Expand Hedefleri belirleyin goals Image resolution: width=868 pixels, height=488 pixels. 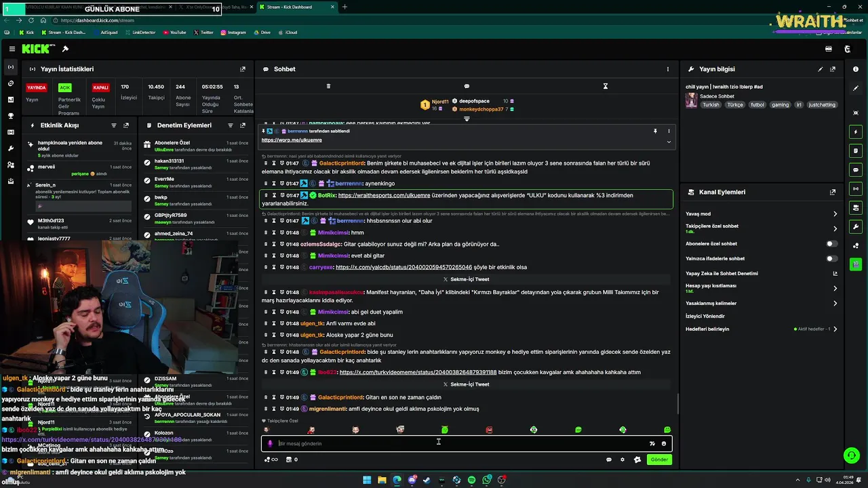click(x=835, y=329)
